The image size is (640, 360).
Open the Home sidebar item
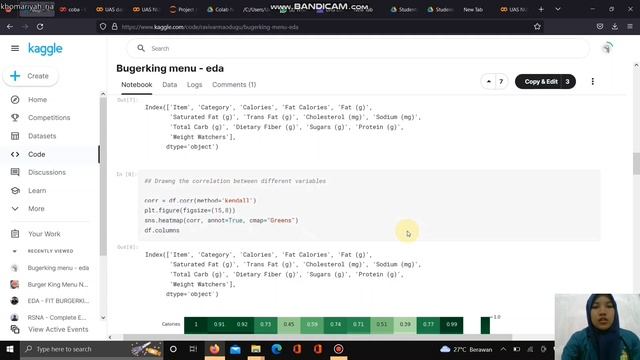(x=37, y=100)
